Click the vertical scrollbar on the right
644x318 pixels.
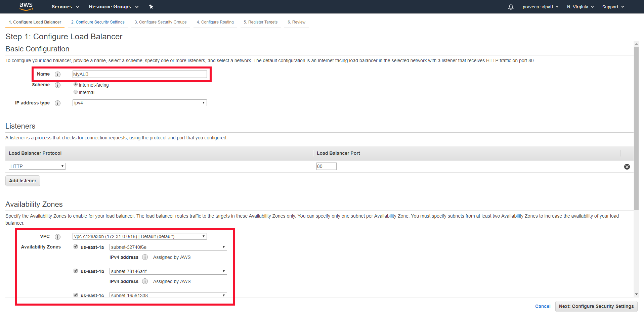(x=636, y=128)
